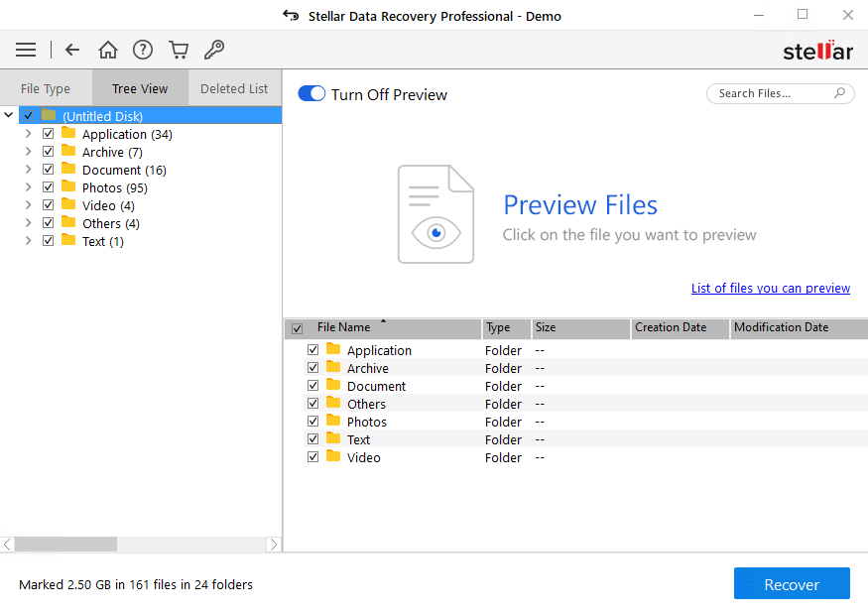
Task: Open the Home screen icon
Action: [108, 50]
